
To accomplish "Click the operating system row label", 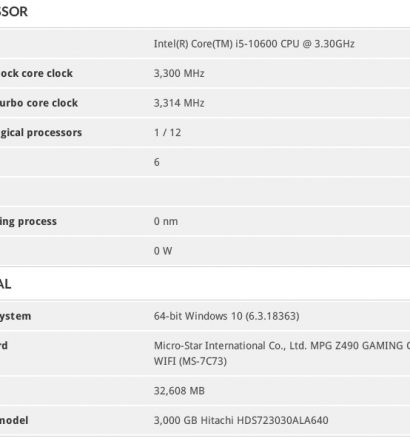I will (15, 316).
